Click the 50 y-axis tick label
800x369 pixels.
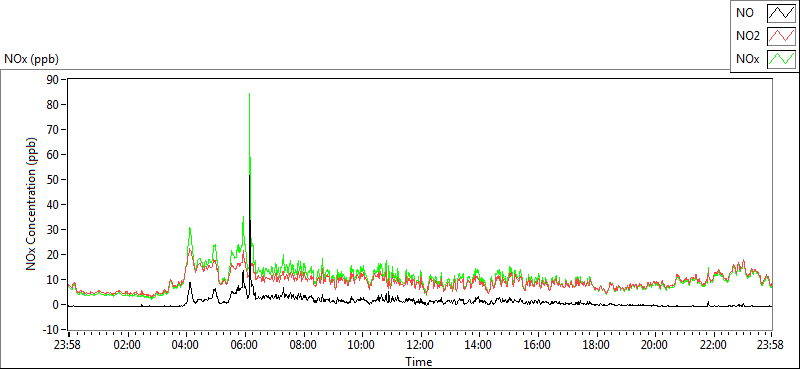pyautogui.click(x=53, y=180)
